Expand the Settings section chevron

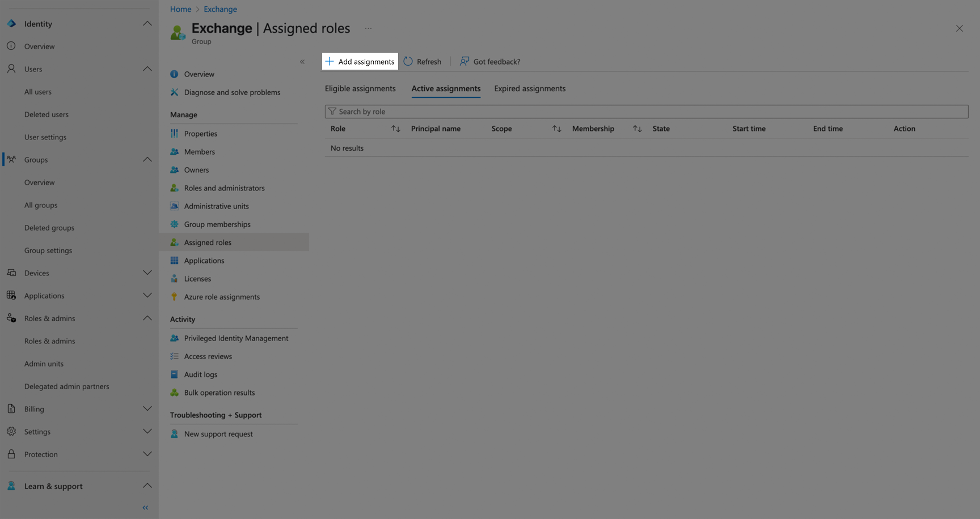click(147, 431)
